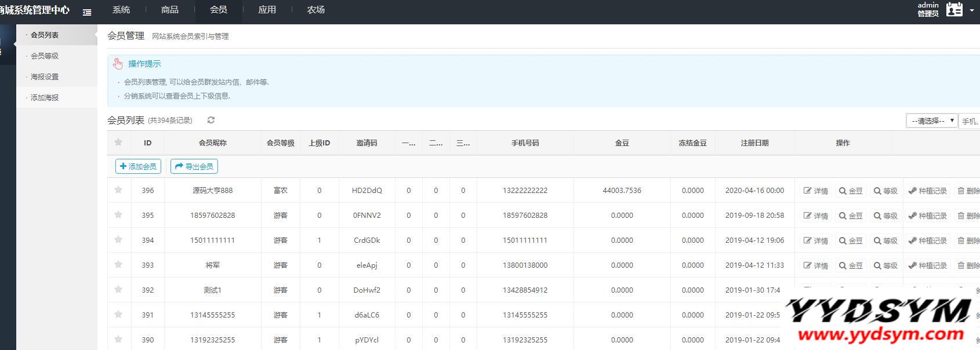This screenshot has width=980, height=350.
Task: Select 会员等级 in the sidebar
Action: coord(45,56)
